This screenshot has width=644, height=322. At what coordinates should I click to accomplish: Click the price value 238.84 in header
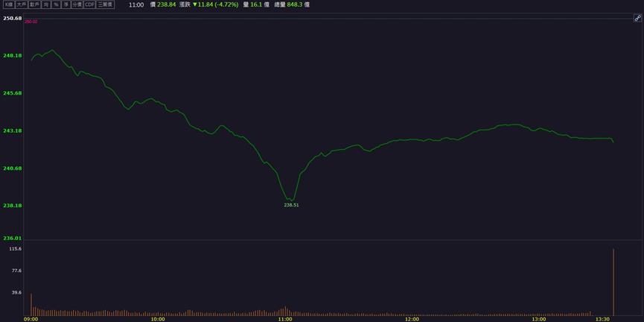[x=166, y=4]
